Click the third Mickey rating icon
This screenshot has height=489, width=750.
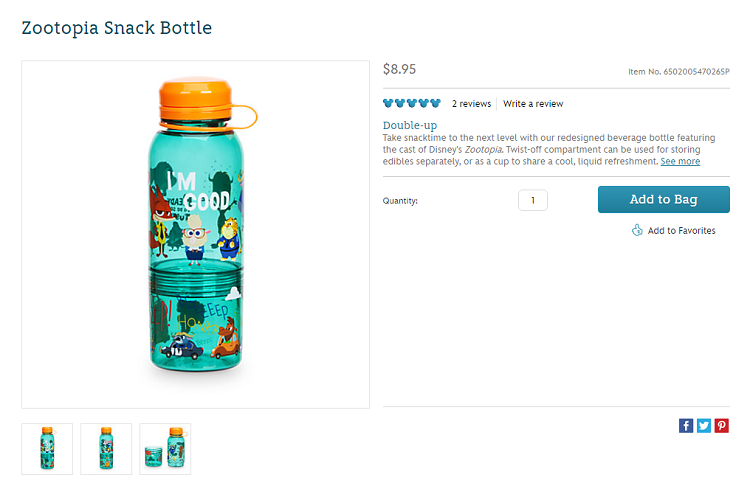tap(412, 103)
